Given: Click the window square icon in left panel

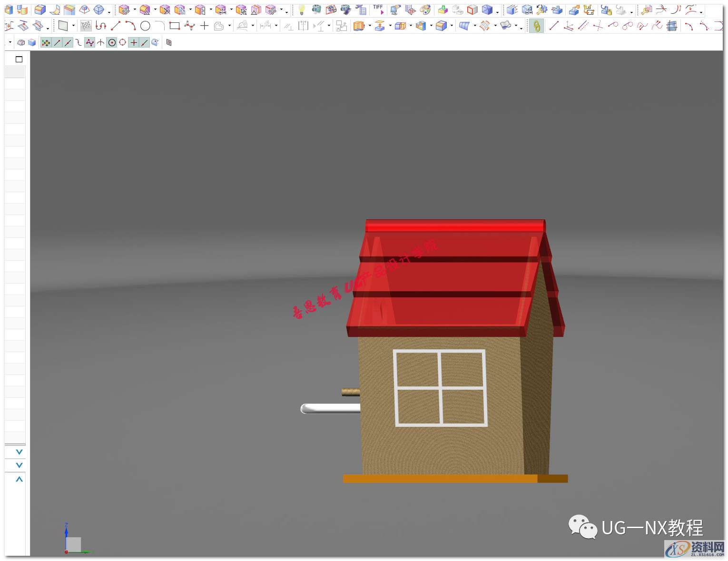Looking at the screenshot, I should tap(19, 59).
